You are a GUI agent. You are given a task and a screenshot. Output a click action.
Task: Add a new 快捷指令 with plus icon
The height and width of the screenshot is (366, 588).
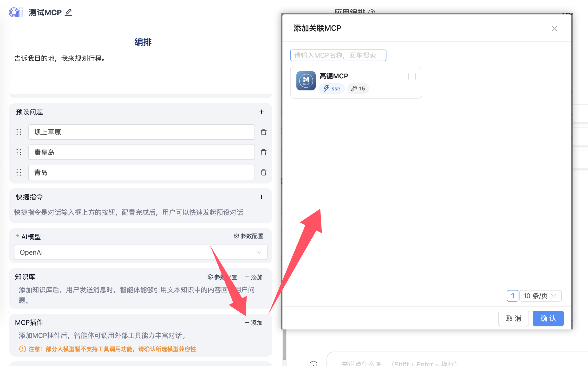pos(261,197)
